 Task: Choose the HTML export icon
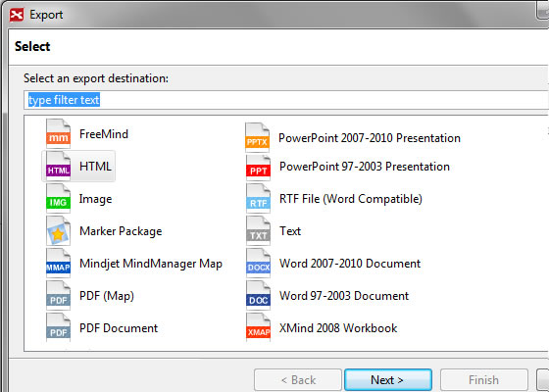click(x=58, y=167)
